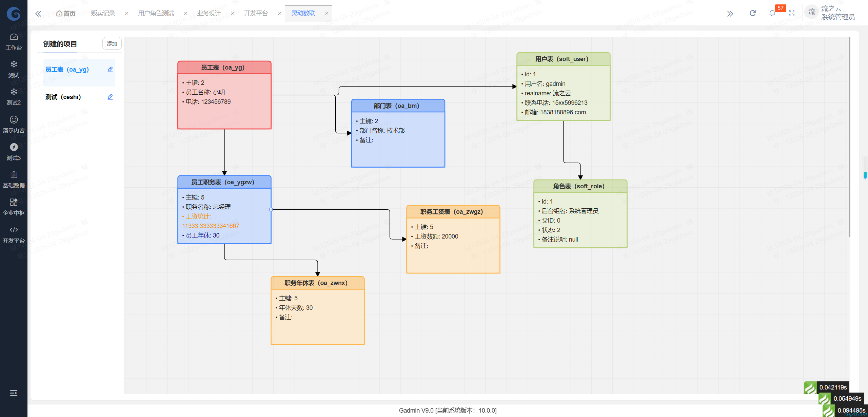Refresh the page with the reload icon
The width and height of the screenshot is (868, 417).
click(x=753, y=13)
